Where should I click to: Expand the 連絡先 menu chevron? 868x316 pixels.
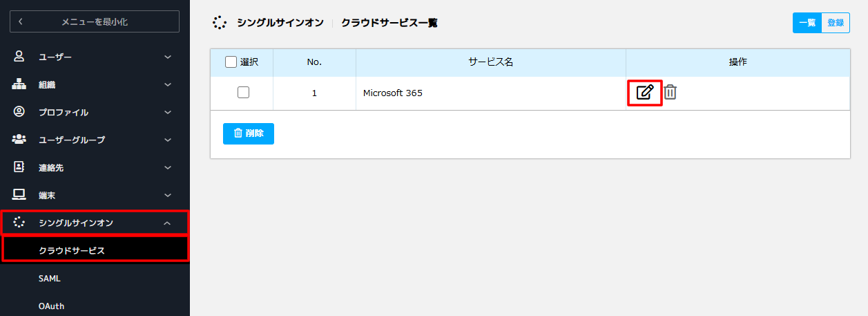tap(168, 167)
